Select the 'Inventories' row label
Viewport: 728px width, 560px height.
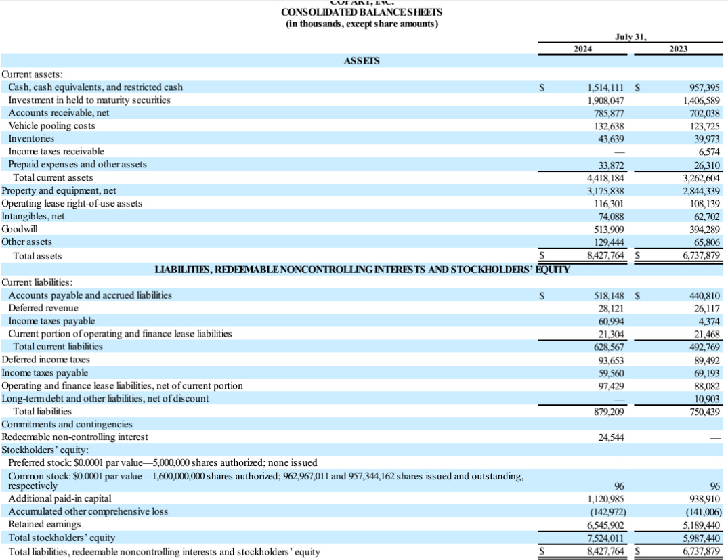pos(31,138)
